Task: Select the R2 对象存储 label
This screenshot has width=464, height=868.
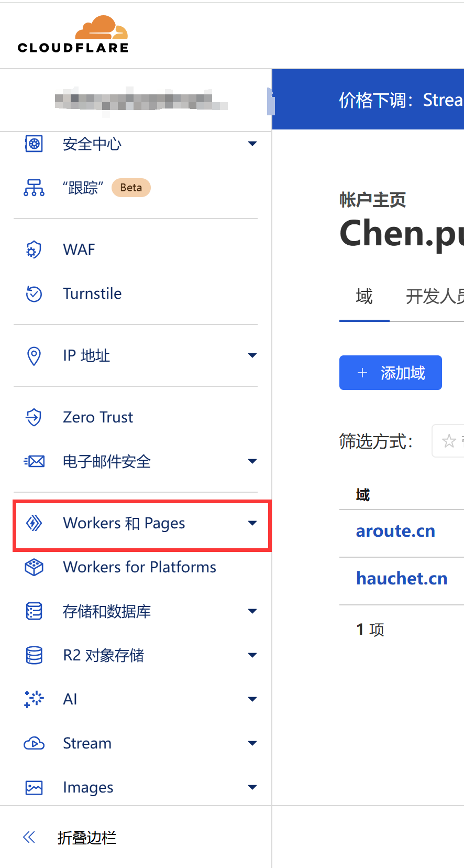Action: click(104, 655)
